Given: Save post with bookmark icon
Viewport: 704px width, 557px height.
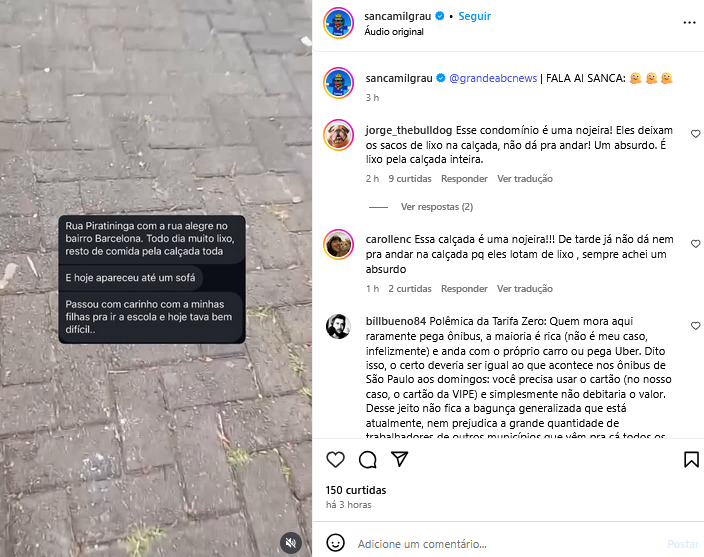Looking at the screenshot, I should pyautogui.click(x=691, y=460).
